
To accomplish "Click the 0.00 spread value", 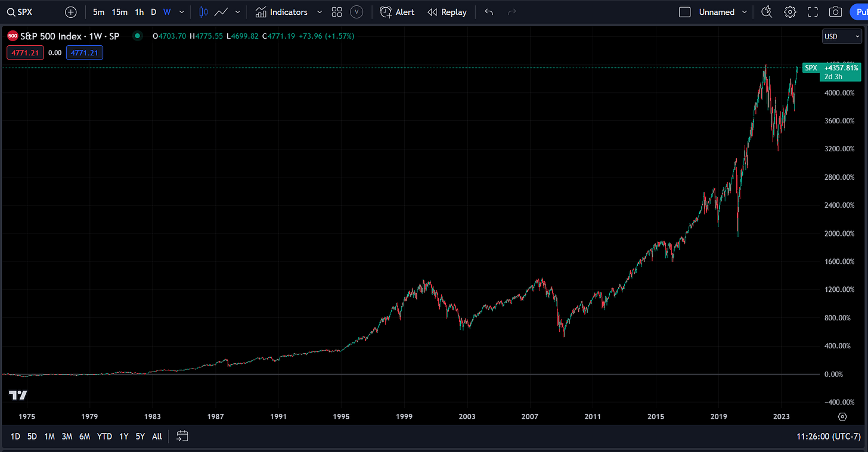I will coord(55,52).
